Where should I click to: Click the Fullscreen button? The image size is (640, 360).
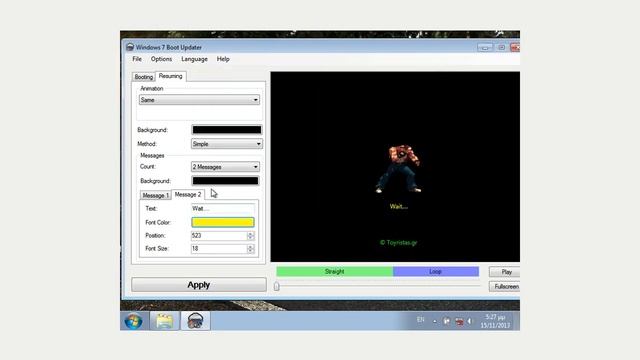[504, 287]
